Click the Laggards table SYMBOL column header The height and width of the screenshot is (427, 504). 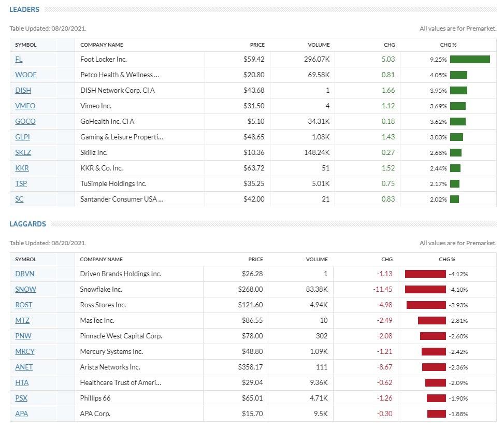click(x=26, y=260)
